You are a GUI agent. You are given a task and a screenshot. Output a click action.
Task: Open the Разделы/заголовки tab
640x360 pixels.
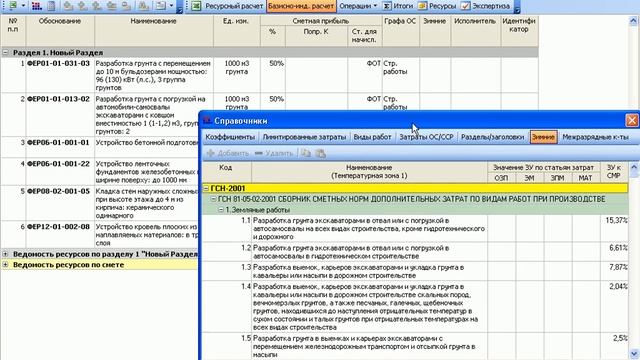pos(492,137)
